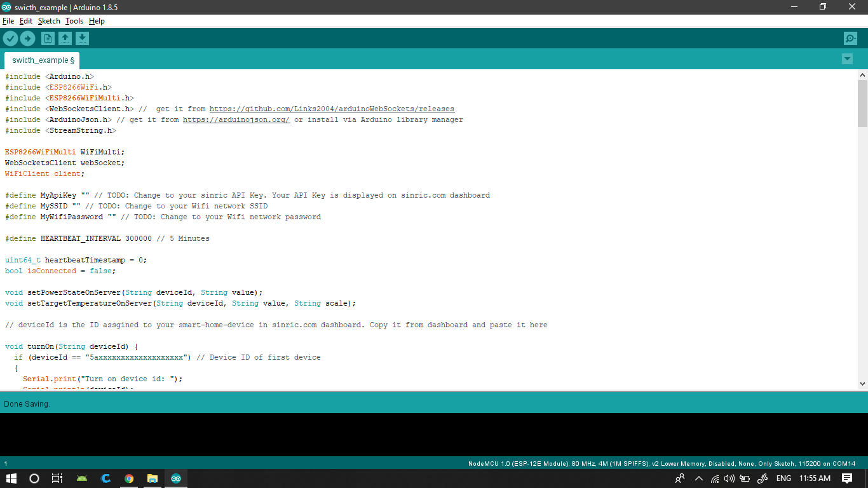Click the setTargetTemperatureOnServer prototype line

(x=180, y=303)
